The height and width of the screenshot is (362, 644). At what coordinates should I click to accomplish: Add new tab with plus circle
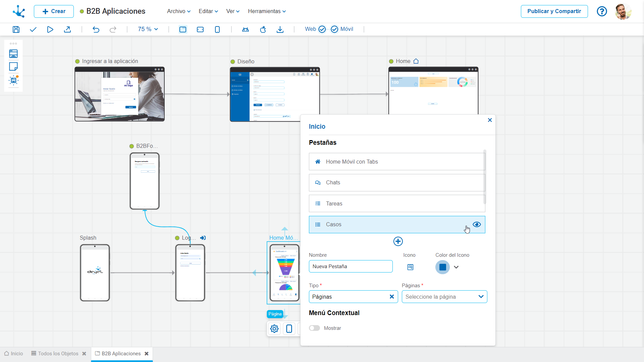398,241
